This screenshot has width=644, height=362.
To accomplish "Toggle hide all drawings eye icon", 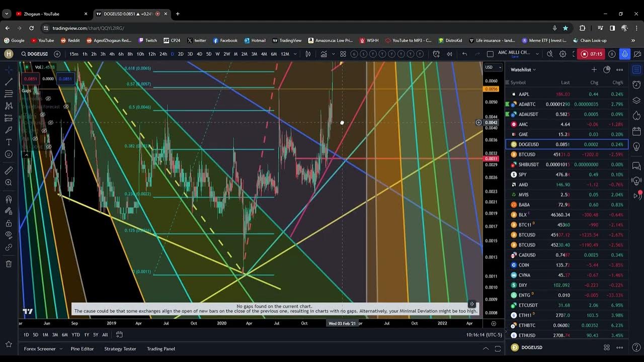I will [x=9, y=235].
